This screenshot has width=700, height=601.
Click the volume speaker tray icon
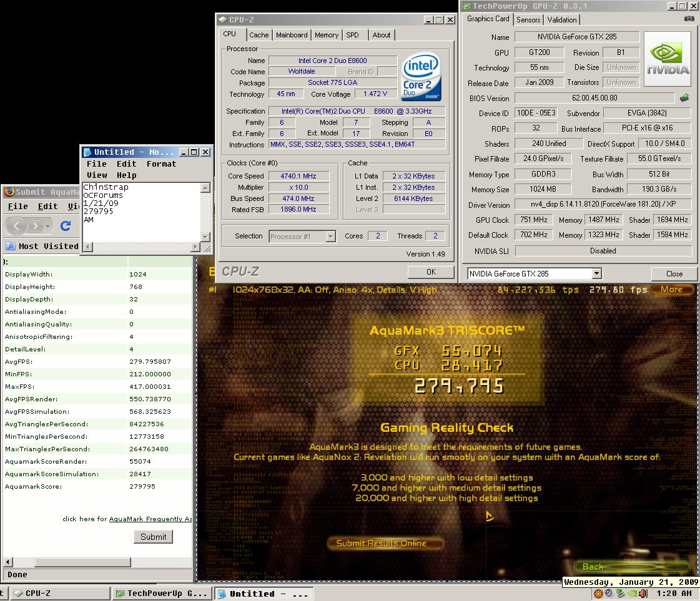(643, 594)
